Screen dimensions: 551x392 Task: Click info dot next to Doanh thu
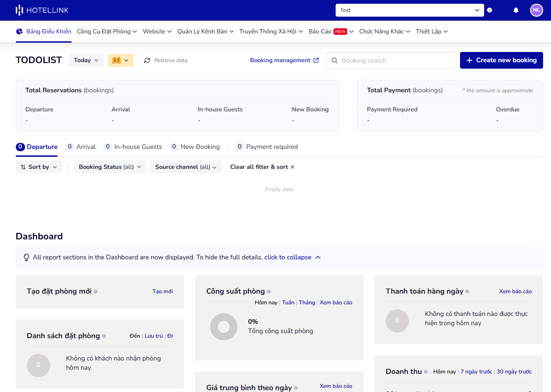tap(426, 372)
